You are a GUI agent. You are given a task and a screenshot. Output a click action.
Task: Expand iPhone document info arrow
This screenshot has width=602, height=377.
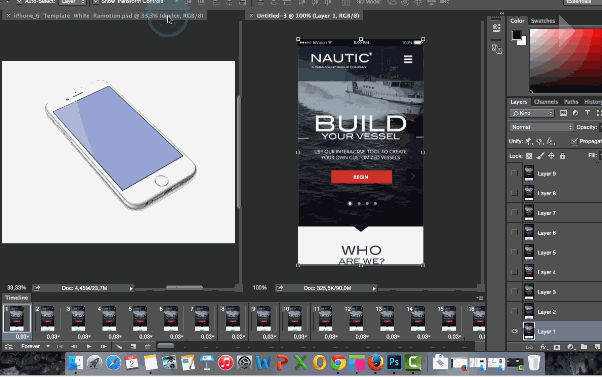pos(131,288)
